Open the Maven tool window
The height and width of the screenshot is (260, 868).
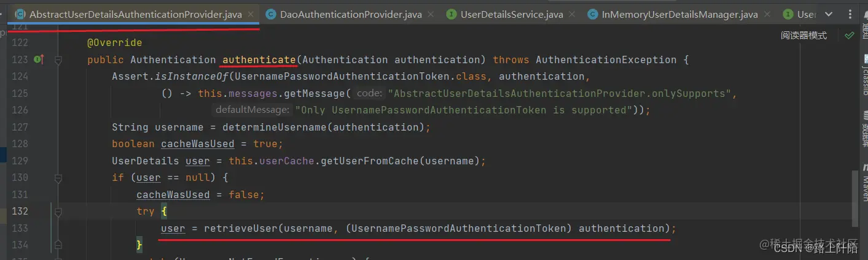[864, 182]
